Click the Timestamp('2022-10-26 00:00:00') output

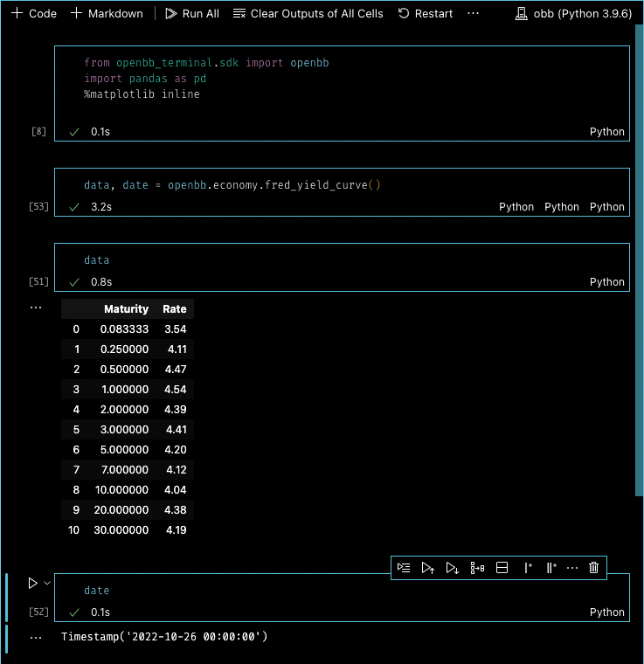pos(164,637)
